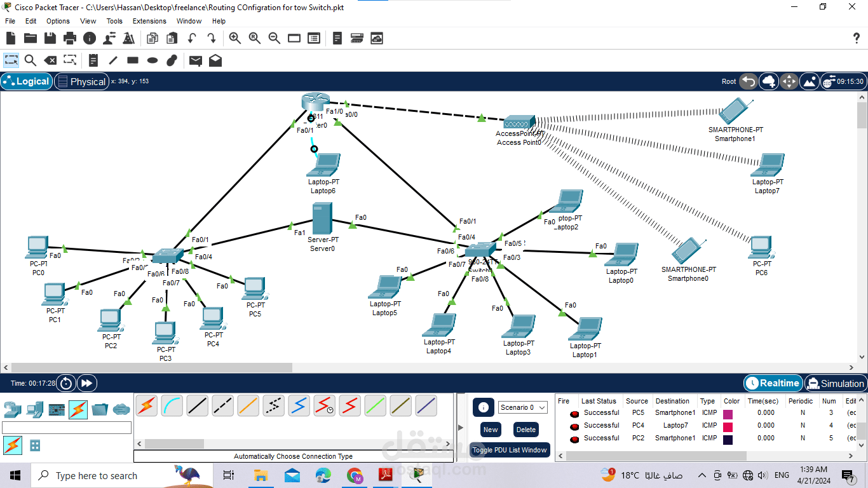Select the Copper Straight-Through cable
Screen dimensions: 868x488
198,405
